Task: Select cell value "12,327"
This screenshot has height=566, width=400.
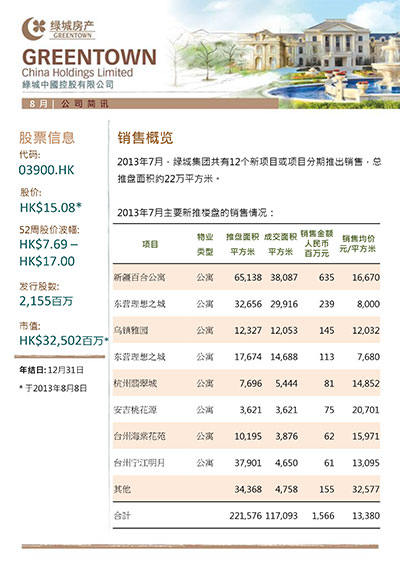Action: coord(248,330)
